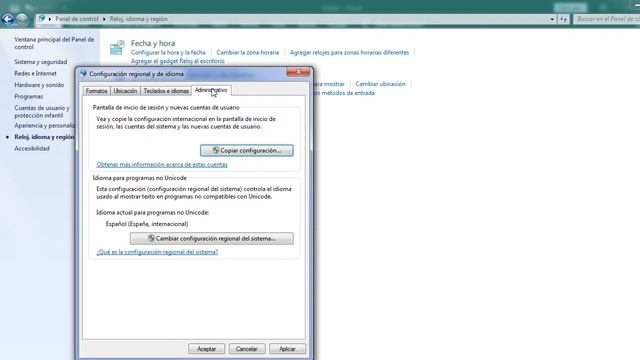Click the Aceptar button
Screen dimensions: 640x360
point(207,349)
